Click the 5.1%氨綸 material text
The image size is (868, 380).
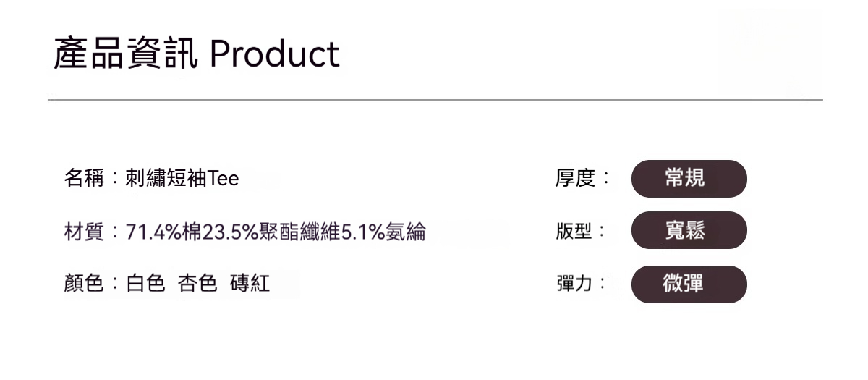383,232
